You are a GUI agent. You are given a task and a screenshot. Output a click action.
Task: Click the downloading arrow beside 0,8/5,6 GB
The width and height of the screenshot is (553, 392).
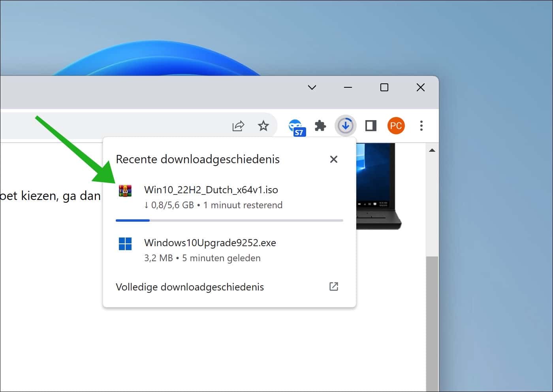coord(147,205)
